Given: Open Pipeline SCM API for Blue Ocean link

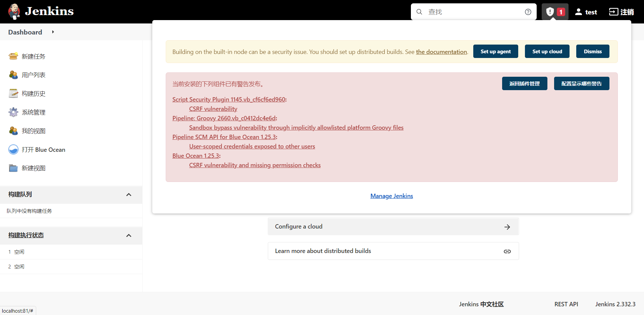Looking at the screenshot, I should pos(224,137).
